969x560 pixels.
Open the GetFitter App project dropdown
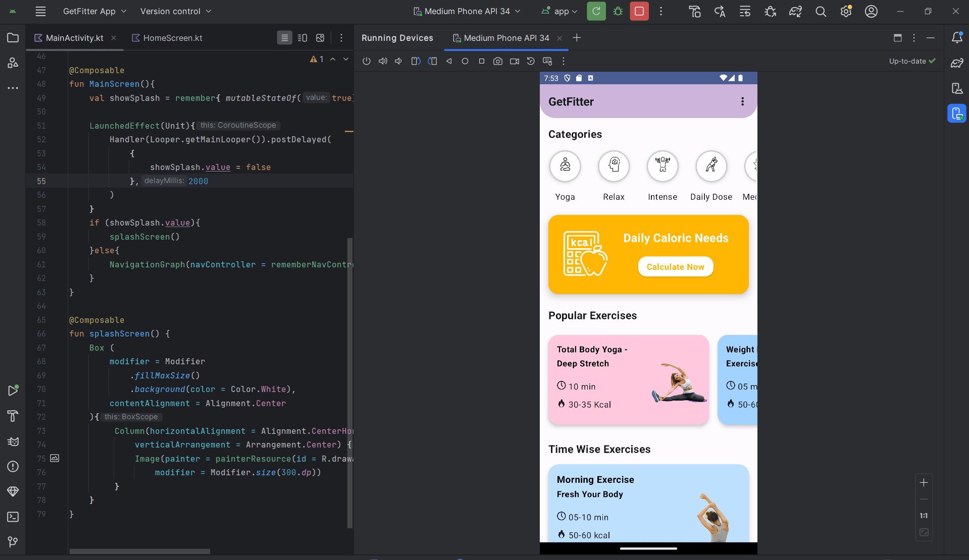tap(94, 11)
